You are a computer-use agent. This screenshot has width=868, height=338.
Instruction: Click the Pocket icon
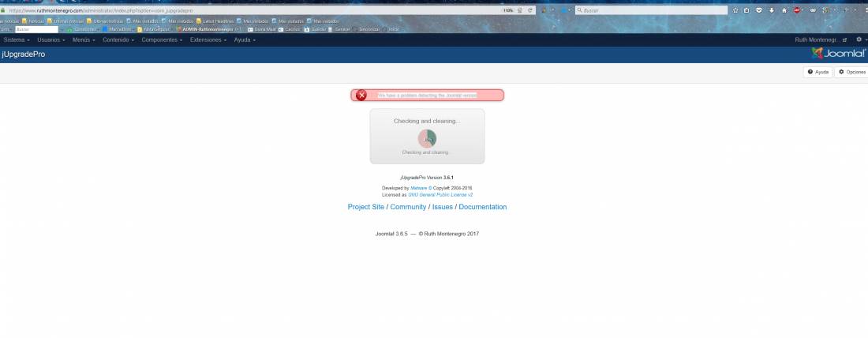pyautogui.click(x=759, y=10)
